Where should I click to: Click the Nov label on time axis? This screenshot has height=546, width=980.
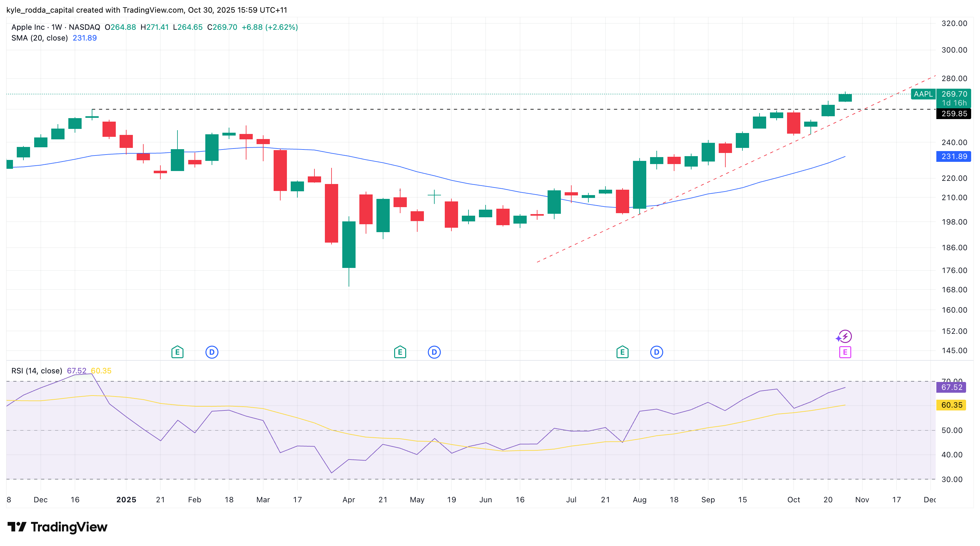[862, 499]
